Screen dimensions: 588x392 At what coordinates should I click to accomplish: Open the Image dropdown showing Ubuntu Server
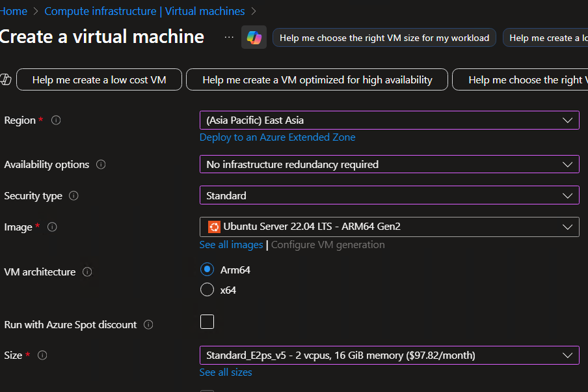click(x=389, y=227)
